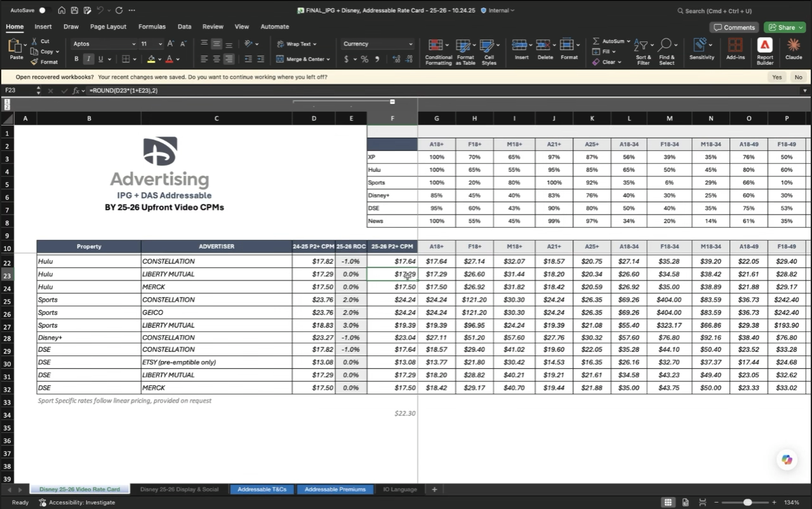Open the Claude add-in
The height and width of the screenshot is (509, 812).
click(794, 50)
